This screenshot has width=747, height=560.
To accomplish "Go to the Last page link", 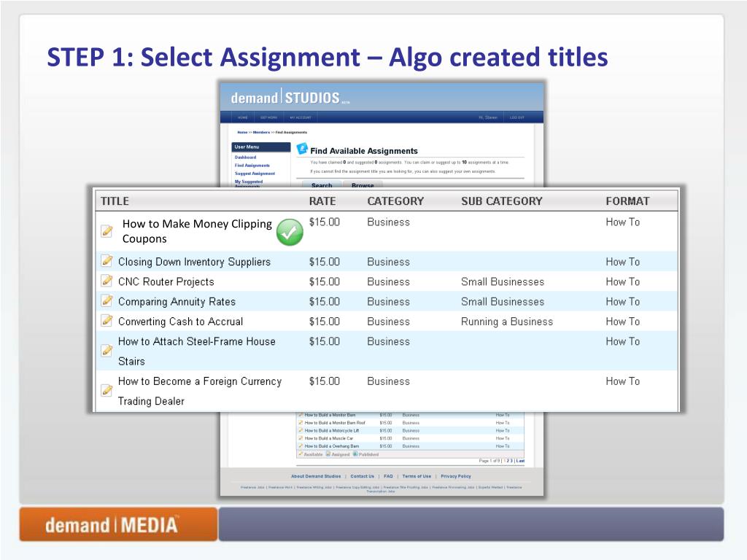I will [520, 461].
